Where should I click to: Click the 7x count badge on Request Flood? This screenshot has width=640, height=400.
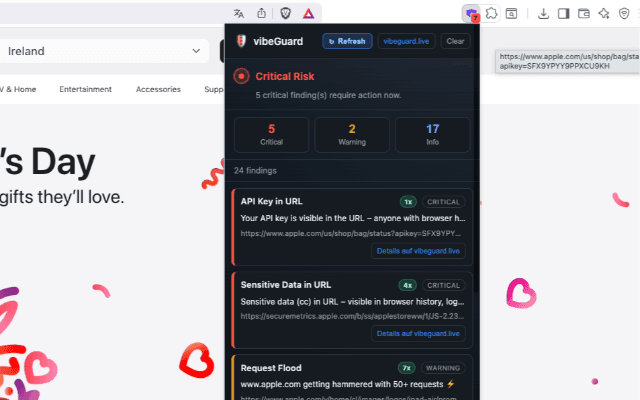407,368
